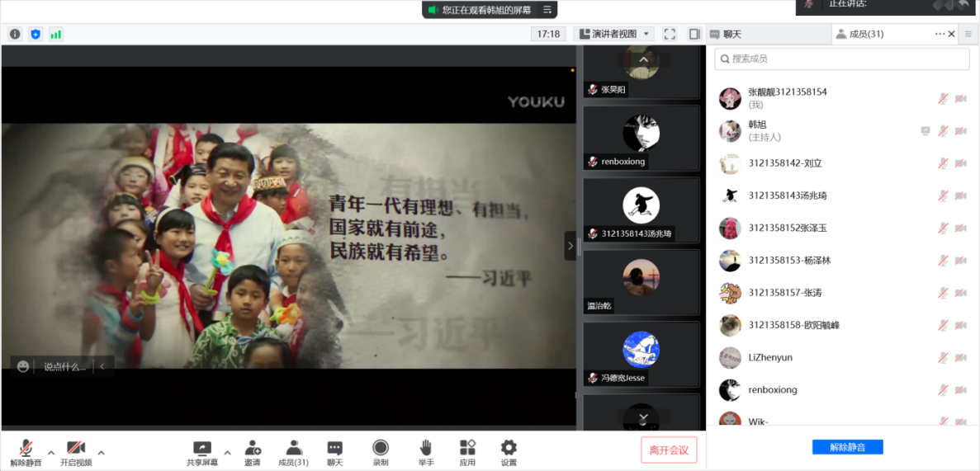Image resolution: width=980 pixels, height=471 pixels.
Task: Open emoji reactions smiley icon
Action: [x=23, y=367]
